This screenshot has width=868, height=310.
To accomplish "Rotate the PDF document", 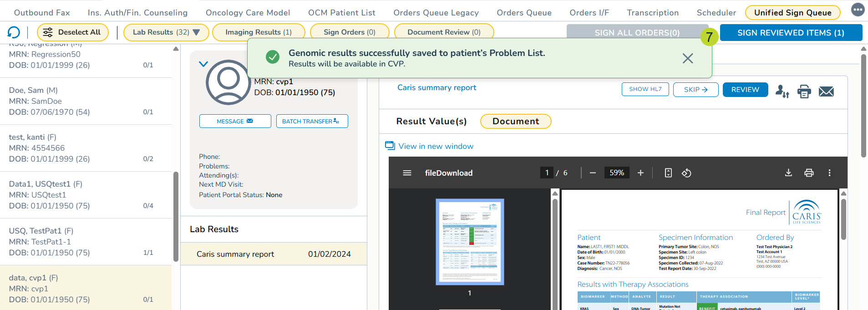I will 686,173.
